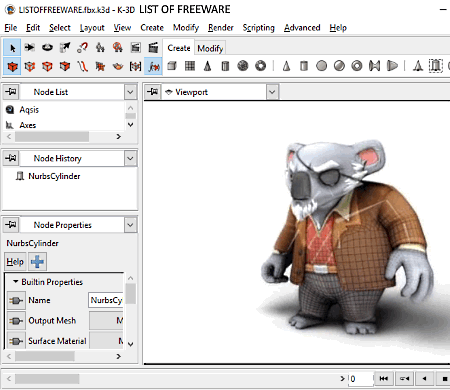Select the arrow Select tool

pos(12,48)
